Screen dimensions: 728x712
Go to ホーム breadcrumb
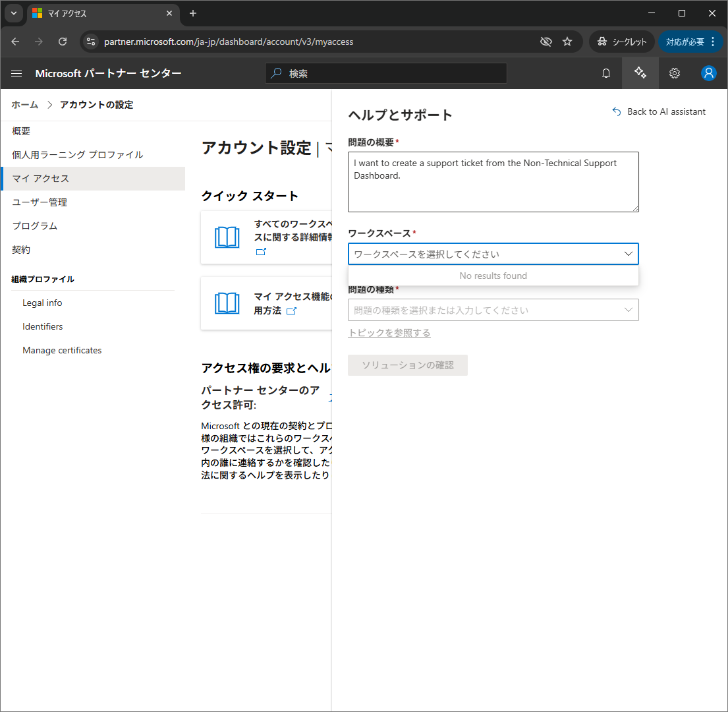(25, 105)
